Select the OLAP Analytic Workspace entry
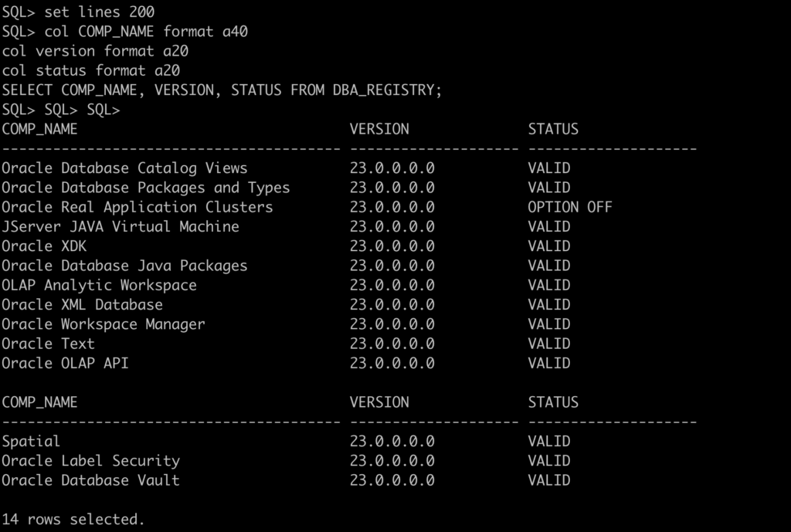Image resolution: width=791 pixels, height=532 pixels. [99, 285]
